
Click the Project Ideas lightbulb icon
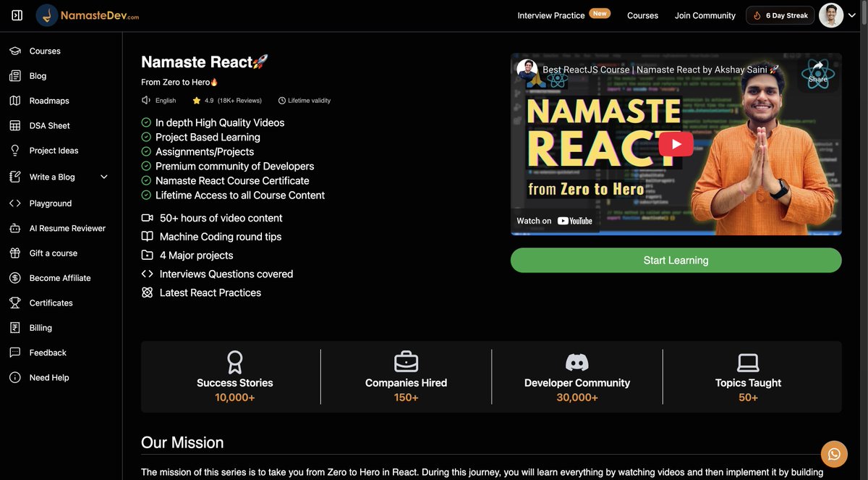tap(15, 151)
